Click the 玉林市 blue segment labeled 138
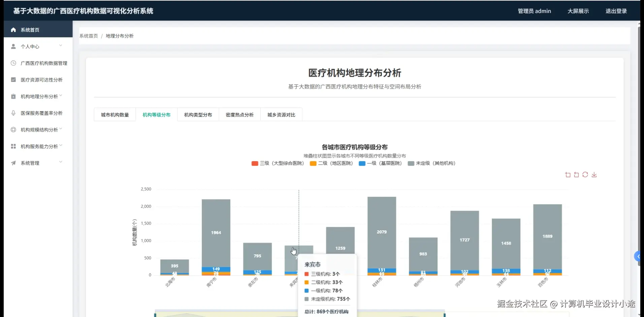644x317 pixels. pos(506,271)
